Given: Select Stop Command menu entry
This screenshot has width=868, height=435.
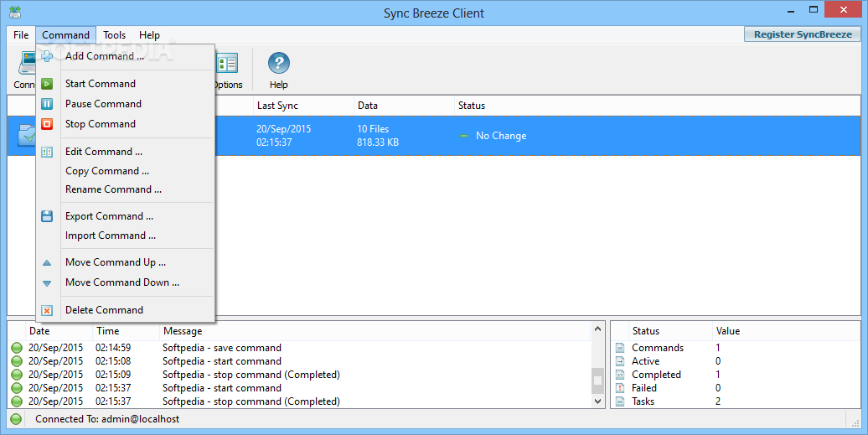Looking at the screenshot, I should [x=125, y=124].
